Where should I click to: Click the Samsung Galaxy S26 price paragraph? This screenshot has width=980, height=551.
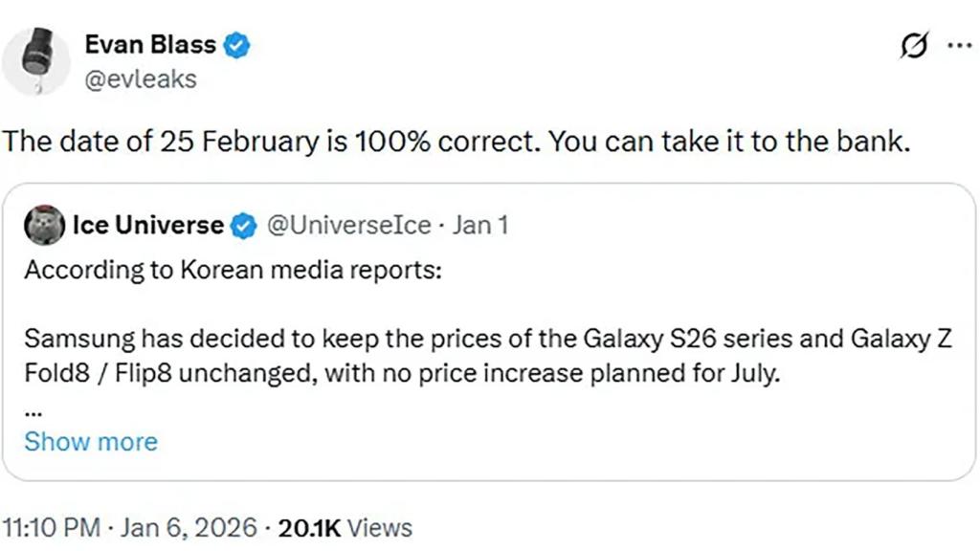coord(500,354)
